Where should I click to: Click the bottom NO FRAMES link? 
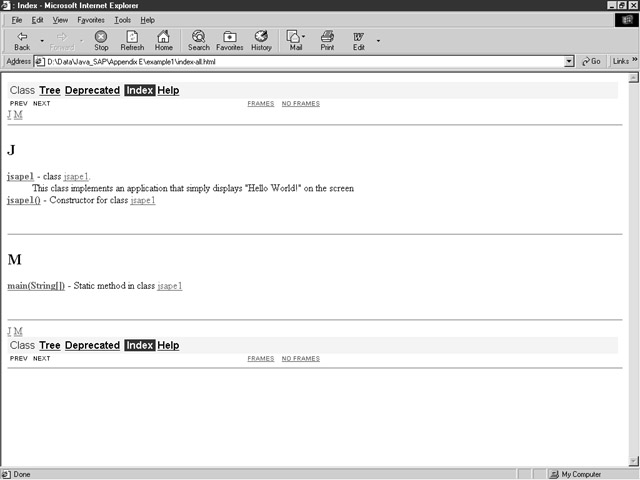(301, 358)
